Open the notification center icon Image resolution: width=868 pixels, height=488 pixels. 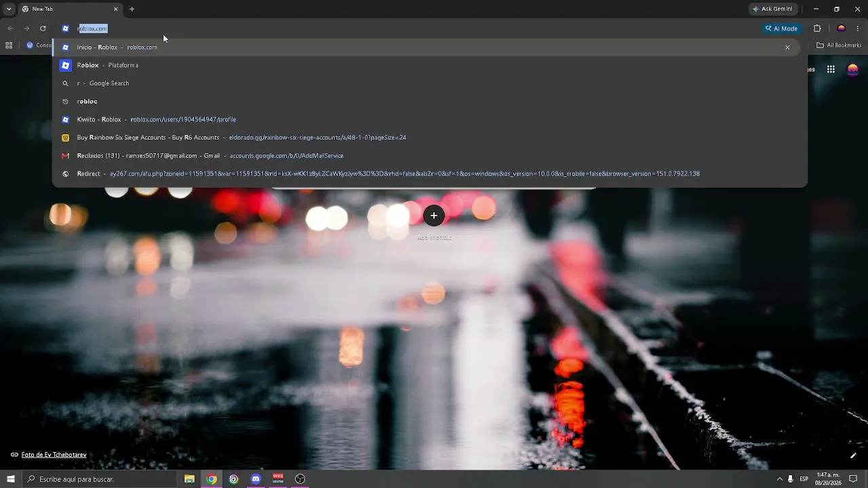click(854, 479)
